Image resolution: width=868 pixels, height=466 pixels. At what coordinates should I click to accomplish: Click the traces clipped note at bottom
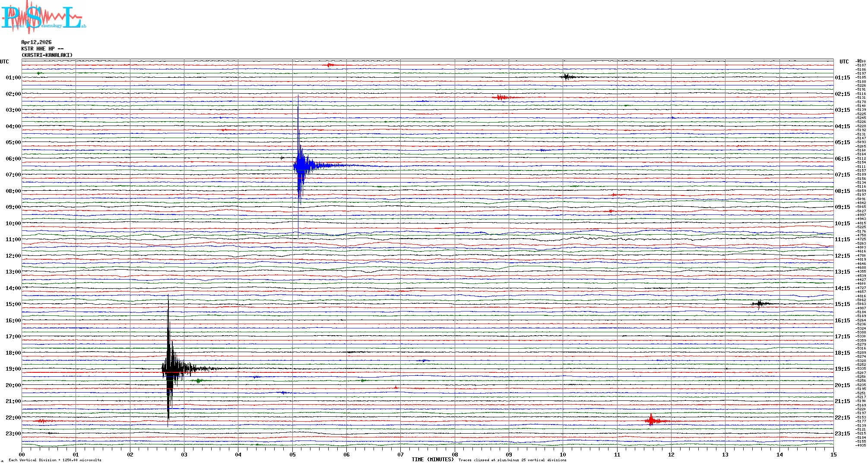[512, 460]
